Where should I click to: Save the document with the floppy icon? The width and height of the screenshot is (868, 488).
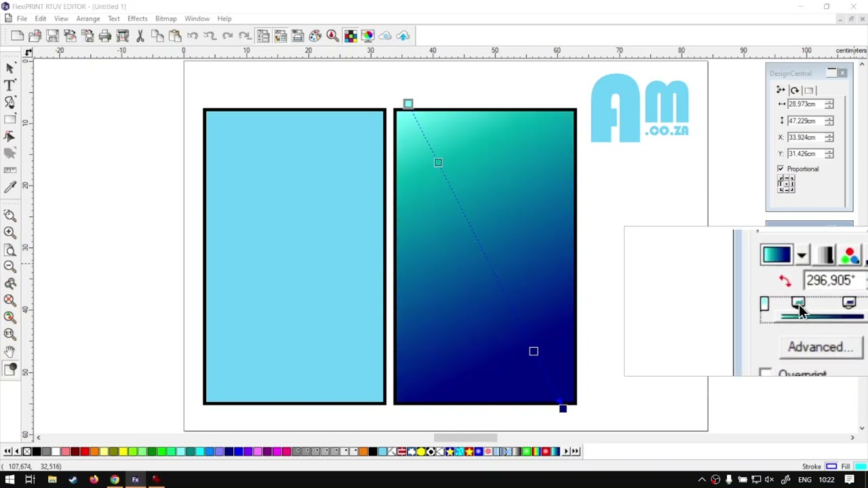(52, 36)
